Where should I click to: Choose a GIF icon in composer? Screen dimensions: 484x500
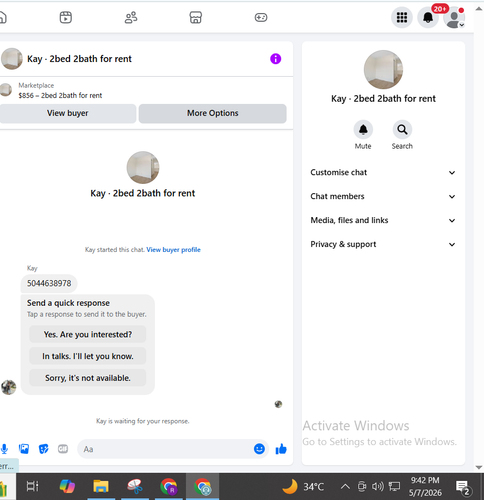tap(63, 449)
